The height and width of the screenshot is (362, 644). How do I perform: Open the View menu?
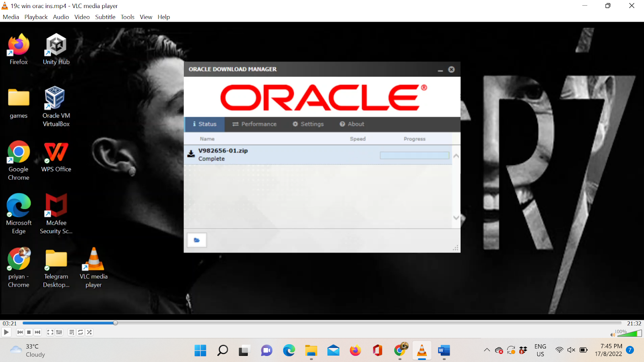coord(146,17)
